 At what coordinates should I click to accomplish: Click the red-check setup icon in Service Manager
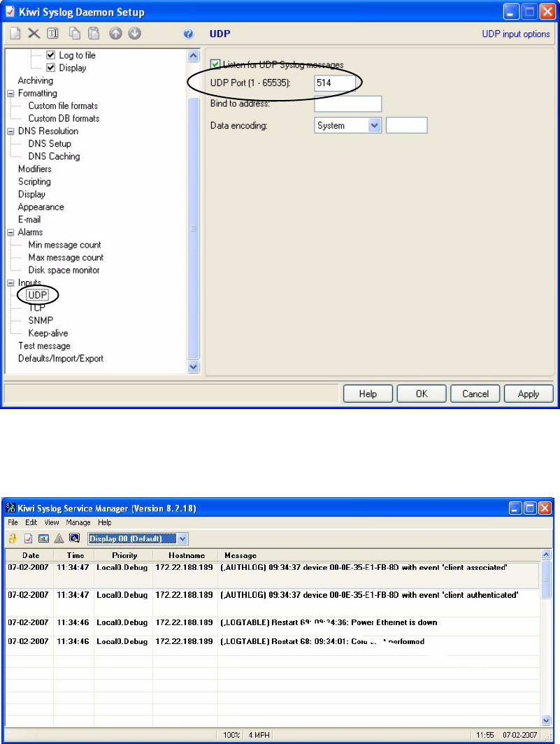pos(29,538)
